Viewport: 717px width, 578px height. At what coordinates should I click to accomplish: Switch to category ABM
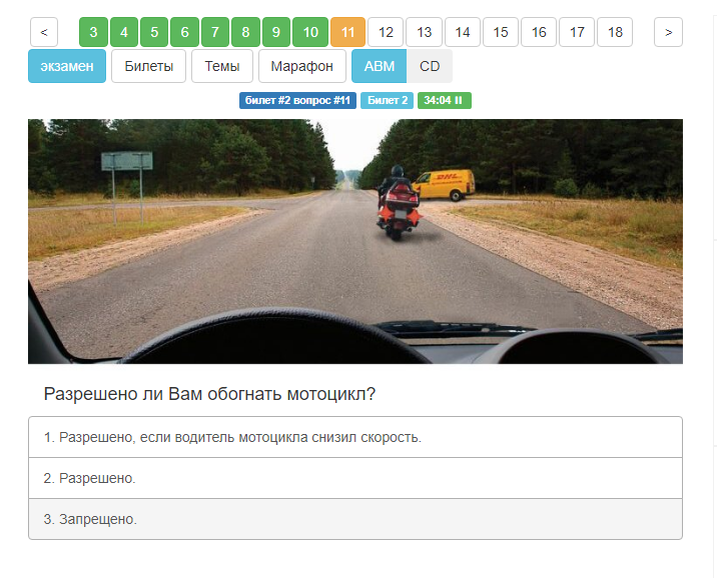tap(379, 66)
